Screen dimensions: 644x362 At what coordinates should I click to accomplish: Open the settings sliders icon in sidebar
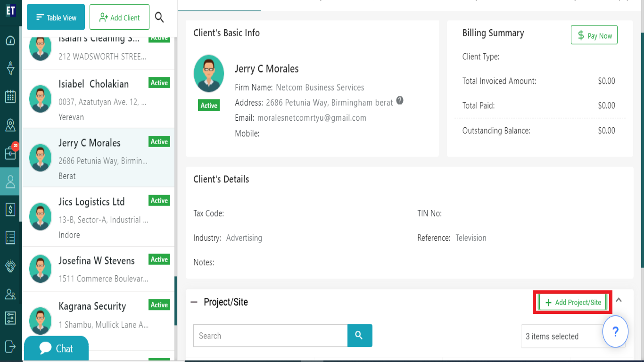click(x=10, y=318)
